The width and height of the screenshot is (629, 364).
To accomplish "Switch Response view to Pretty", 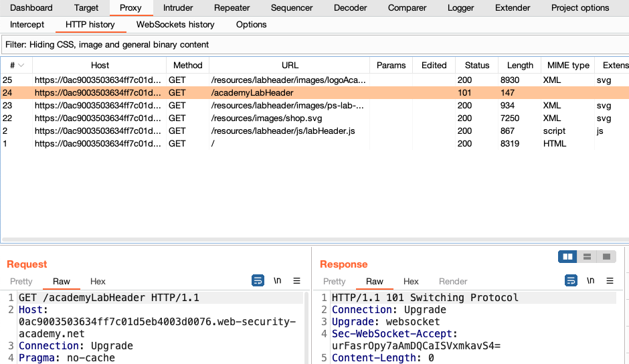I will (334, 281).
